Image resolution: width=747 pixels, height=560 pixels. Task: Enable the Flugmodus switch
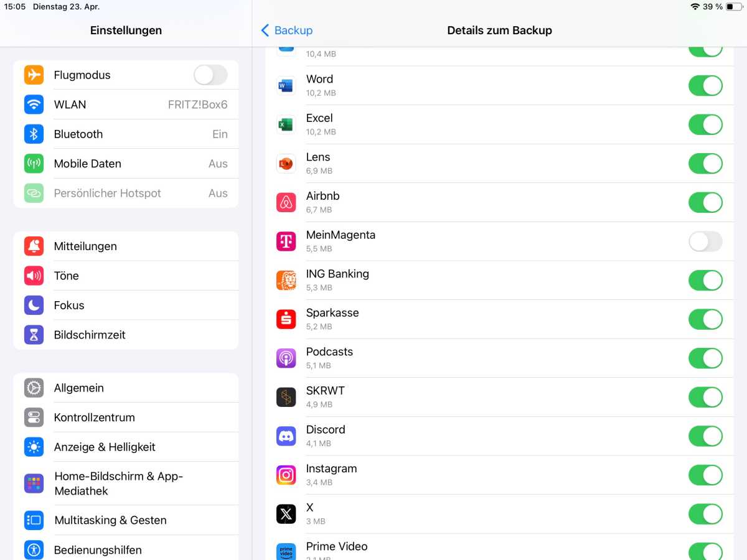(x=210, y=75)
